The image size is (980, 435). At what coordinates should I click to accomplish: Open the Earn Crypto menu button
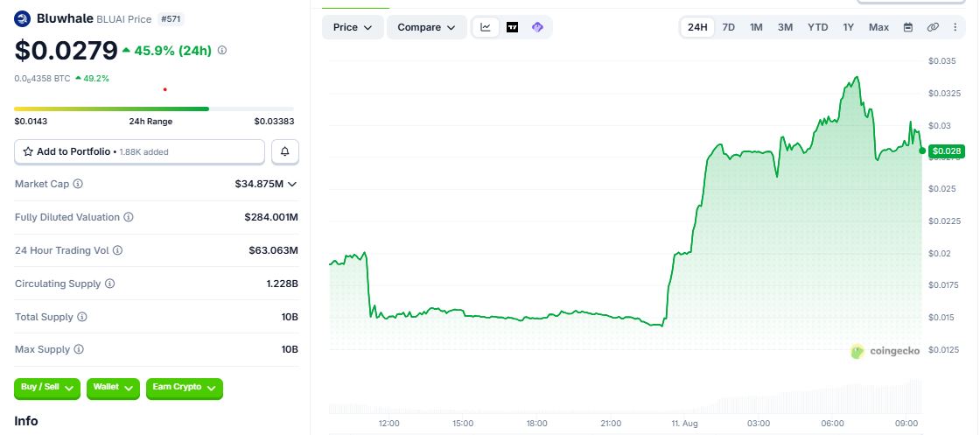[x=185, y=388]
